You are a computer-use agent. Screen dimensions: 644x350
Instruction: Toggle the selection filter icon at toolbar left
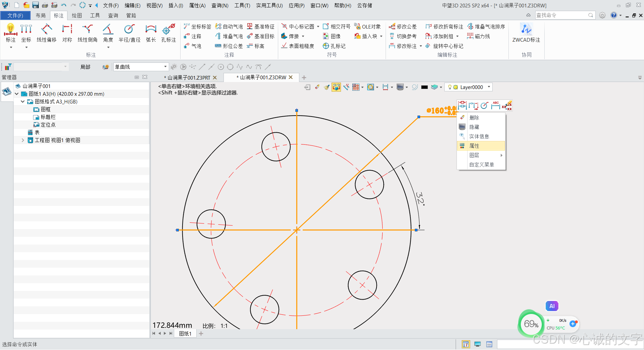(8, 67)
